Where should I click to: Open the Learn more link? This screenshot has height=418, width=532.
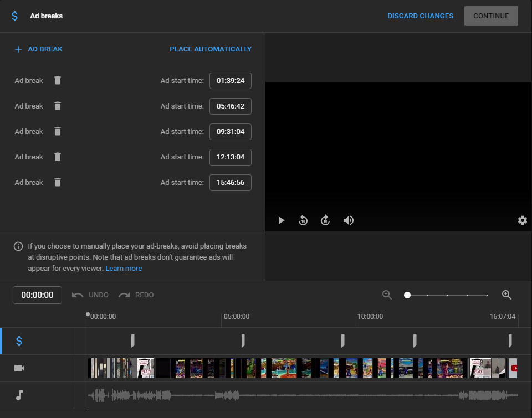point(124,268)
